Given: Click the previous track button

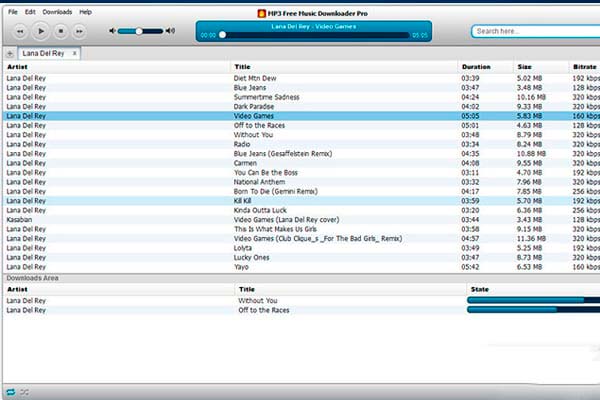Looking at the screenshot, I should coord(20,31).
